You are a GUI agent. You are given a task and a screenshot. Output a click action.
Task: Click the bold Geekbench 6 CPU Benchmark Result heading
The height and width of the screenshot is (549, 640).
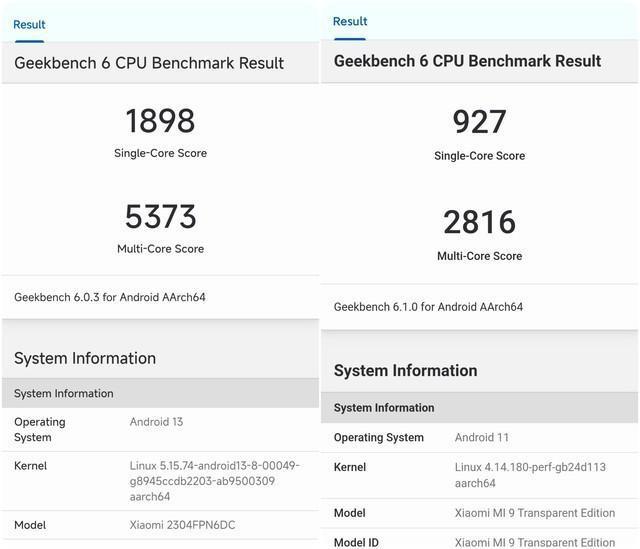(x=467, y=61)
